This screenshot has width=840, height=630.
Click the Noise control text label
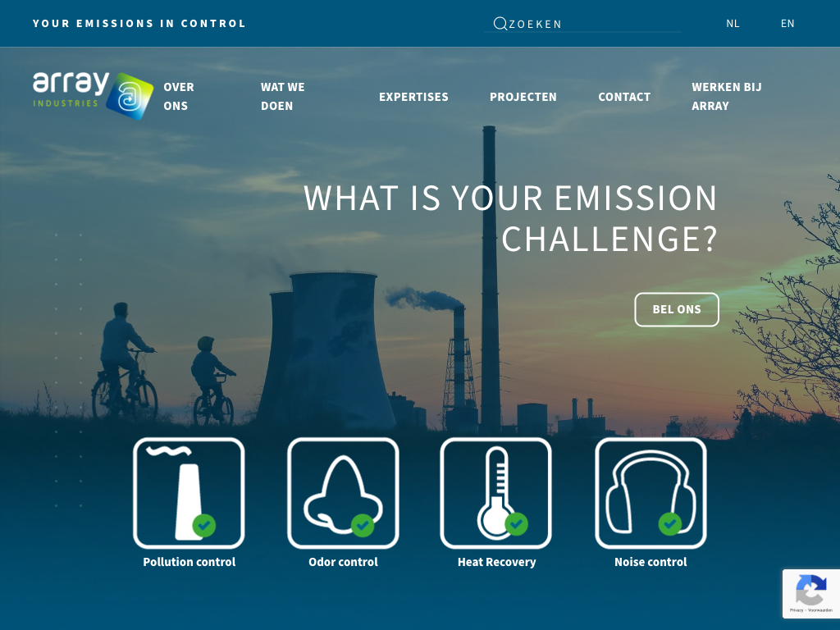pos(651,562)
